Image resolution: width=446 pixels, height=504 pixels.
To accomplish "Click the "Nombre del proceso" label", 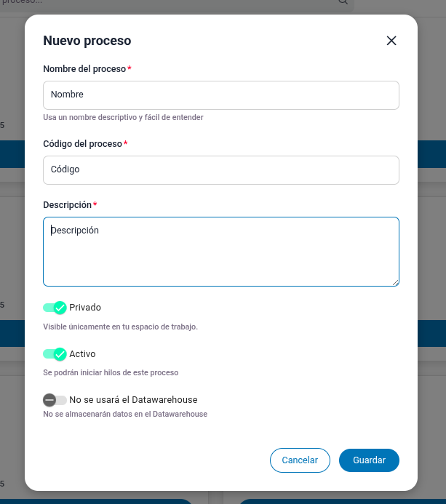I will point(84,69).
